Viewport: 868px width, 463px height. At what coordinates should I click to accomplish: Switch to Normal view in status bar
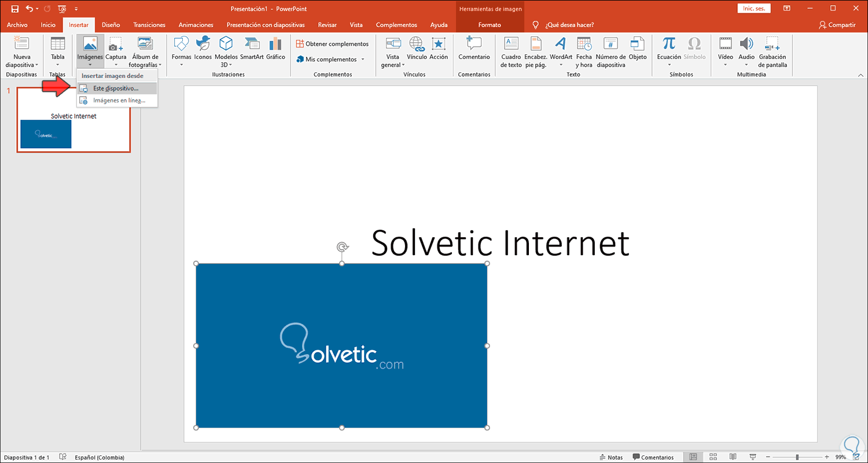[693, 457]
